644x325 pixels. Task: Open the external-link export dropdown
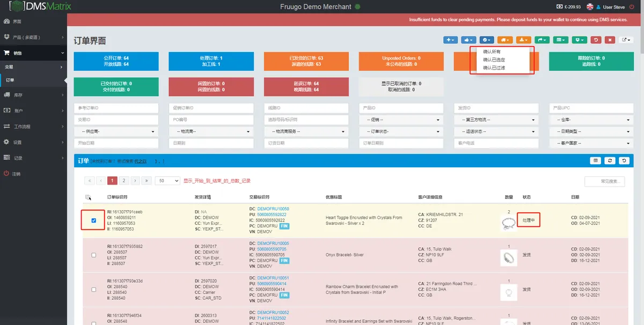(x=626, y=40)
